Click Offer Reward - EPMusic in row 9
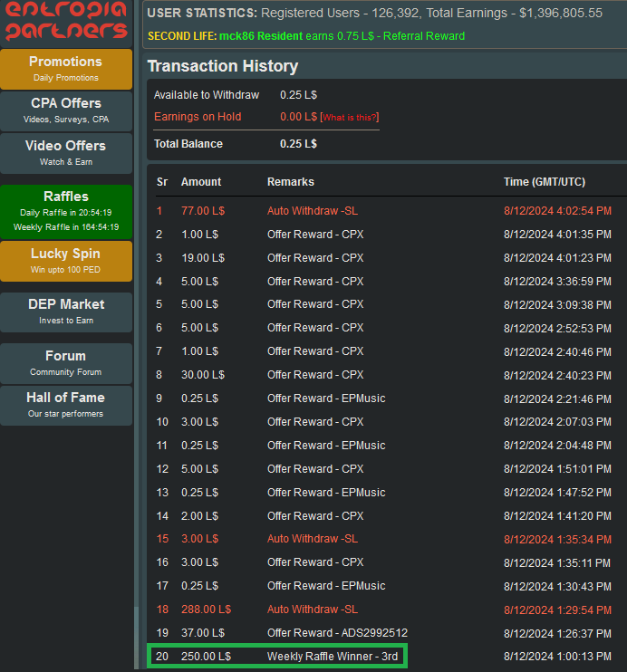This screenshot has width=627, height=672. tap(326, 398)
